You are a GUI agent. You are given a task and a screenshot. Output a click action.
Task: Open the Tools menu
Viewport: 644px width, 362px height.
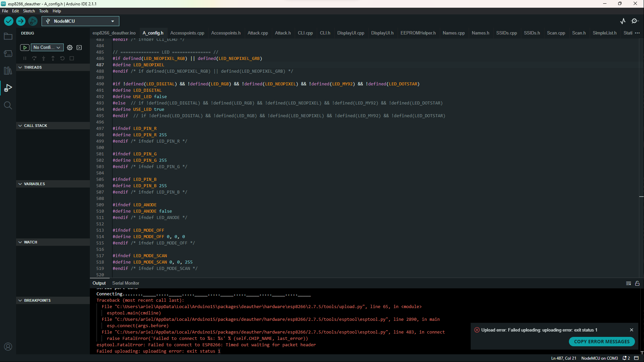tap(44, 11)
